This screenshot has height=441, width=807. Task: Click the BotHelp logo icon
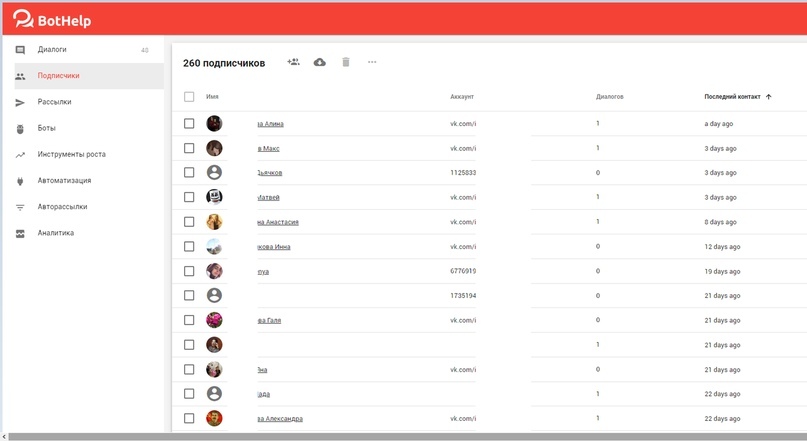23,18
